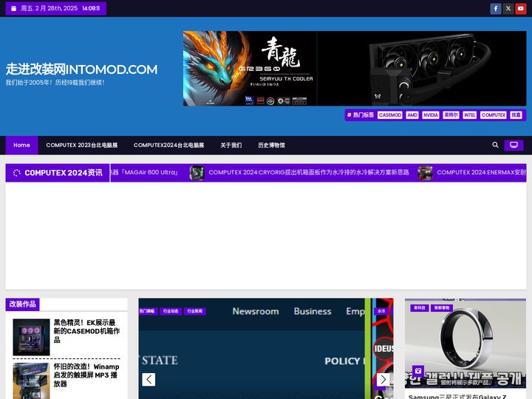
Task: Click the tagline 我们始于2005年！历经19载我们继续！
Action: click(x=55, y=83)
